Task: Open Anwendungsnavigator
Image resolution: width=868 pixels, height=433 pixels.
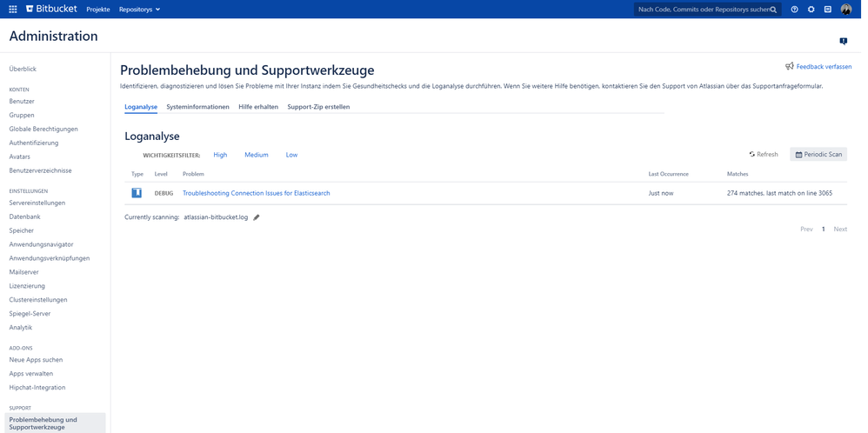Action: point(42,244)
